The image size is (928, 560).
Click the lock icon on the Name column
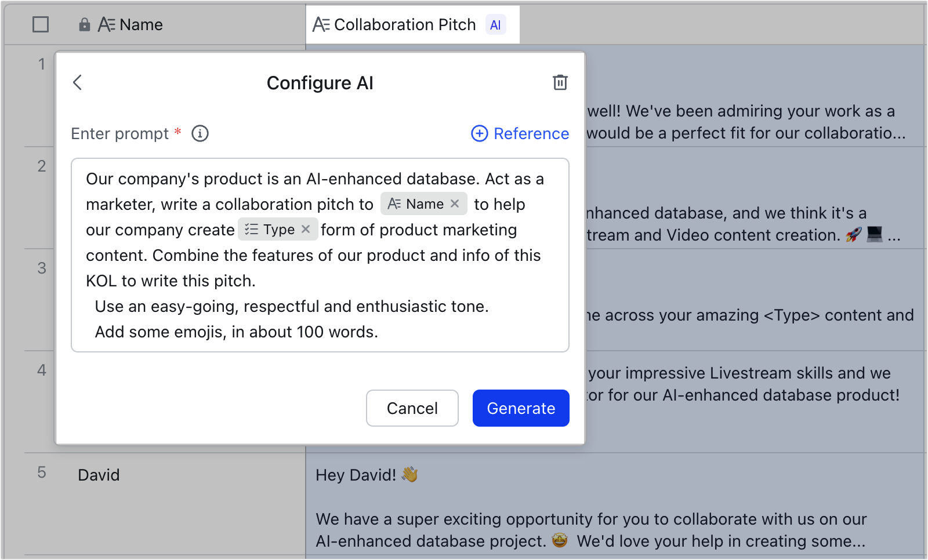(85, 24)
